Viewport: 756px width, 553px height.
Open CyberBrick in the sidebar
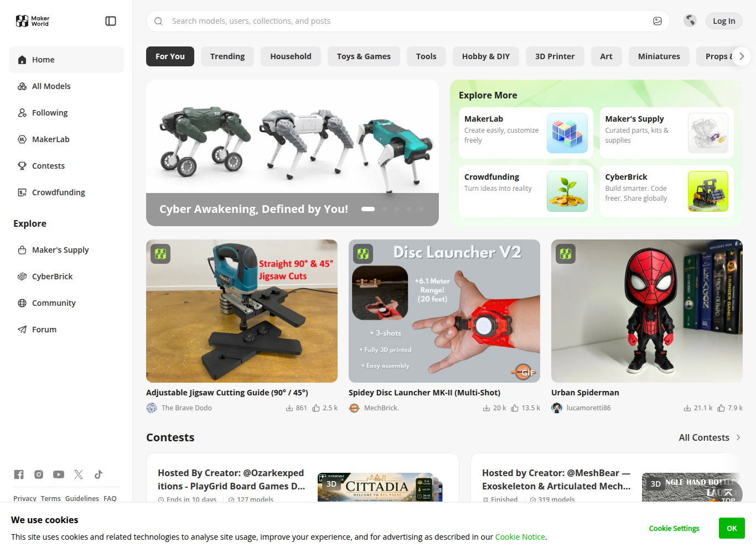[x=66, y=276]
